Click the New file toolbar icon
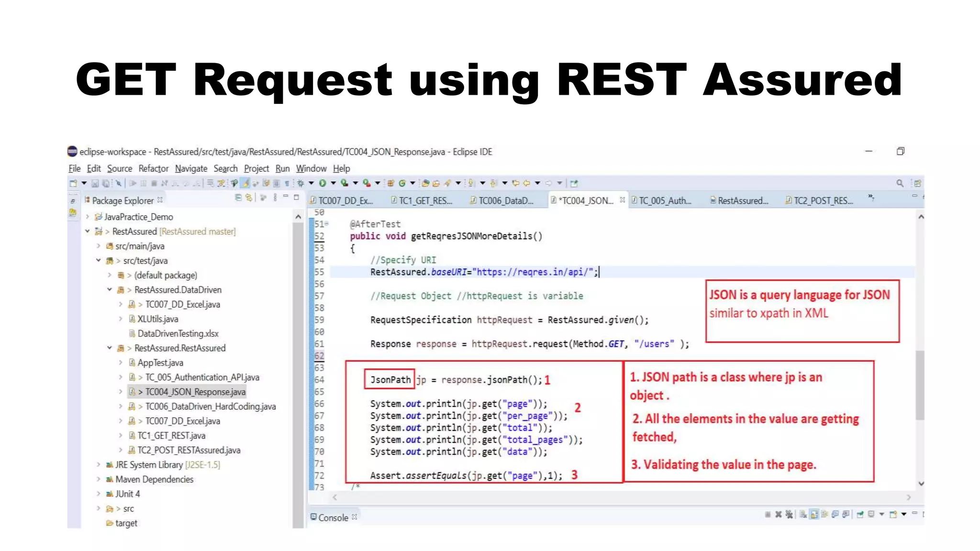Screen dimensions: 980x551 [x=73, y=183]
